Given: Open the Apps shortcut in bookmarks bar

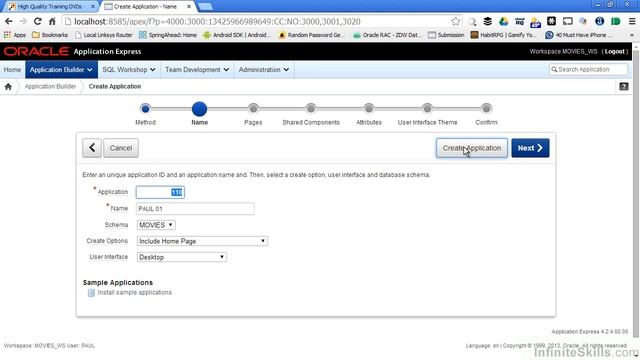Looking at the screenshot, I should (x=15, y=35).
